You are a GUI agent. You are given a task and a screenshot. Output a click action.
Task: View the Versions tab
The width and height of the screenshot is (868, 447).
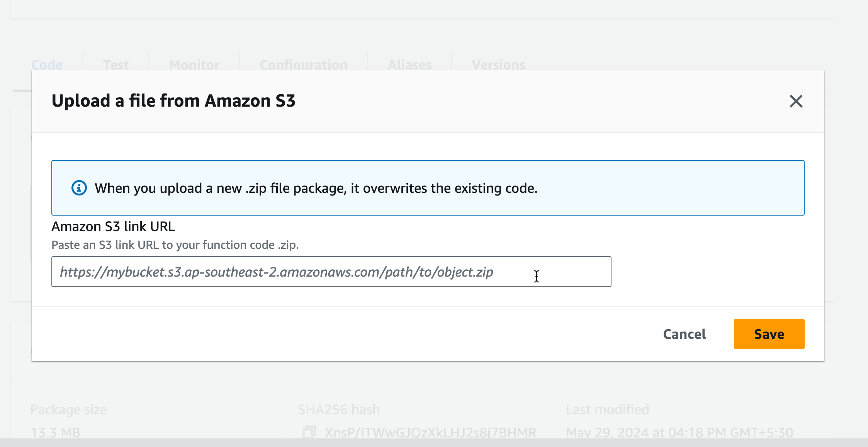[498, 65]
